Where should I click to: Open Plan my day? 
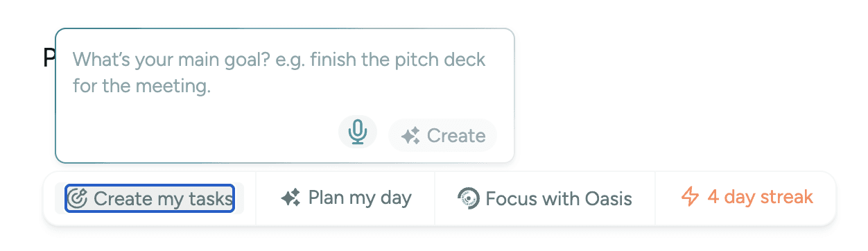[x=346, y=198]
